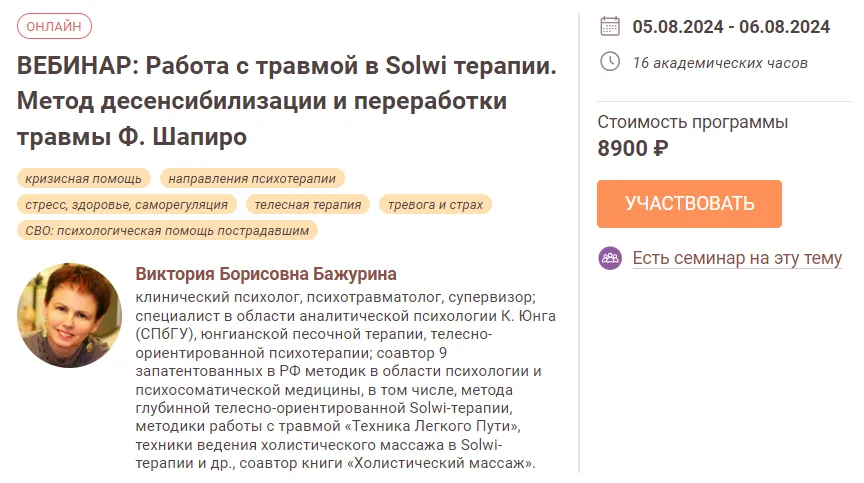
Task: Open Виктория Борисовна Бажурина's profile name link
Action: [x=266, y=273]
